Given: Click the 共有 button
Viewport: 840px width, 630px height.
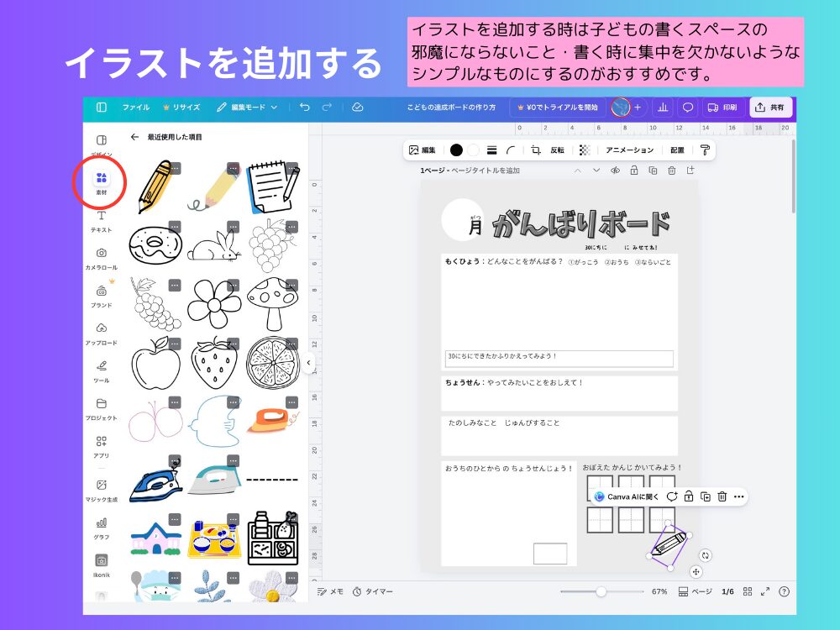Looking at the screenshot, I should [x=771, y=107].
